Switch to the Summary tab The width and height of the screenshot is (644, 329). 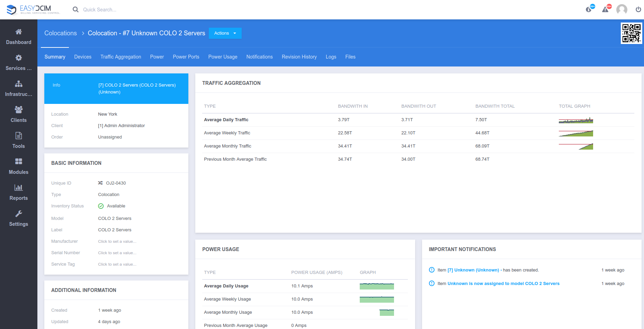tap(55, 57)
